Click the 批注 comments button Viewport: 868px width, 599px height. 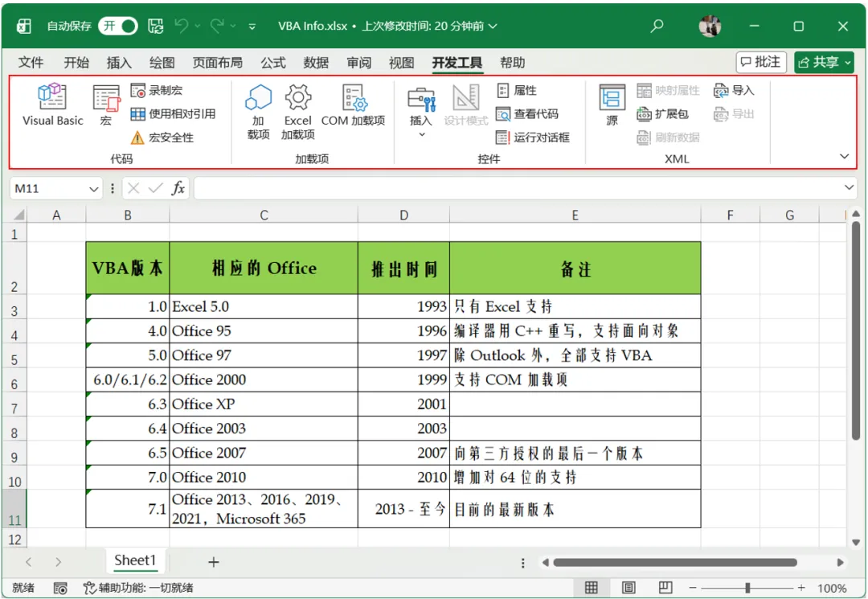761,62
